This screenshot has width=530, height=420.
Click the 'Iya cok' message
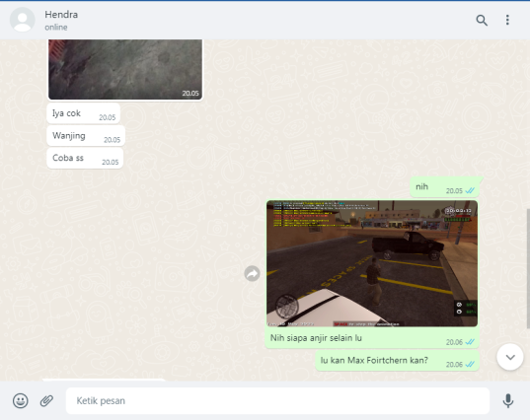tap(83, 113)
